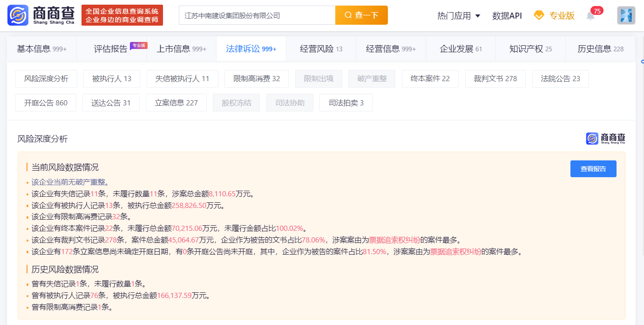Click the 查看报告 button
Image resolution: width=644 pixels, height=325 pixels.
(x=593, y=168)
